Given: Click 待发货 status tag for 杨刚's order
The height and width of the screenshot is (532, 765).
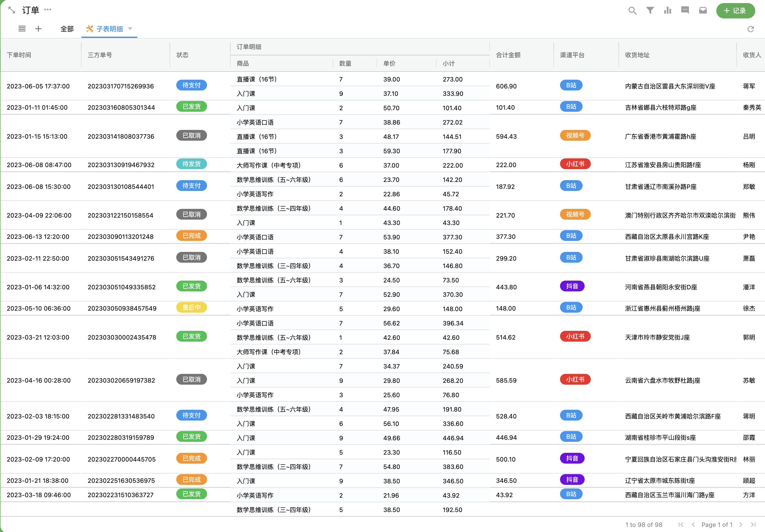Looking at the screenshot, I should (192, 164).
